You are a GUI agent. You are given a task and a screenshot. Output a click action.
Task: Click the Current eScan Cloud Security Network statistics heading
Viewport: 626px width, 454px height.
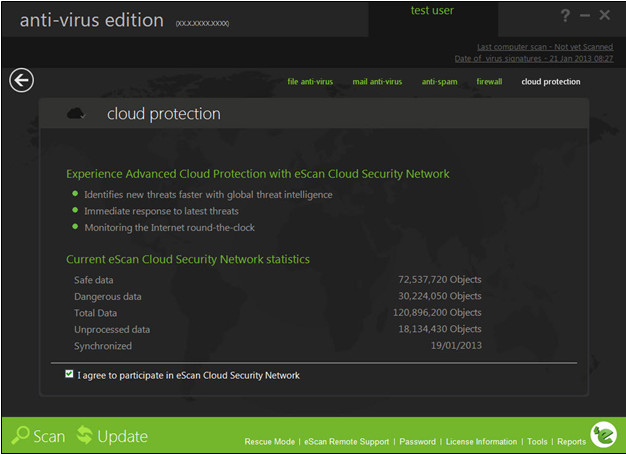pyautogui.click(x=188, y=260)
